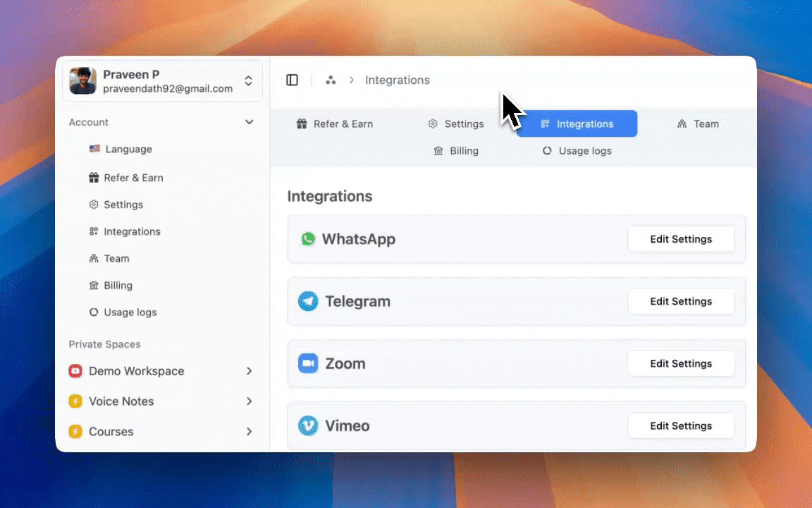Open the account switcher dropdown
The image size is (812, 508).
248,81
